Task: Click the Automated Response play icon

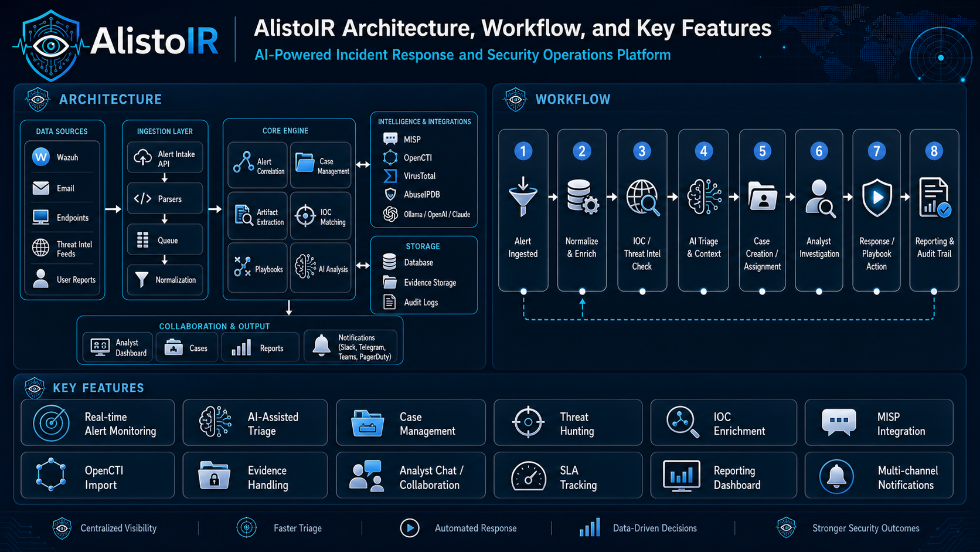Action: click(x=410, y=528)
